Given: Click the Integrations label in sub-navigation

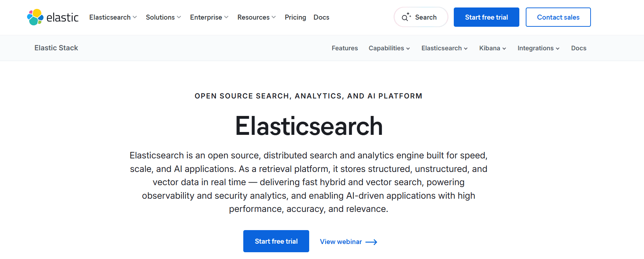Looking at the screenshot, I should 535,48.
